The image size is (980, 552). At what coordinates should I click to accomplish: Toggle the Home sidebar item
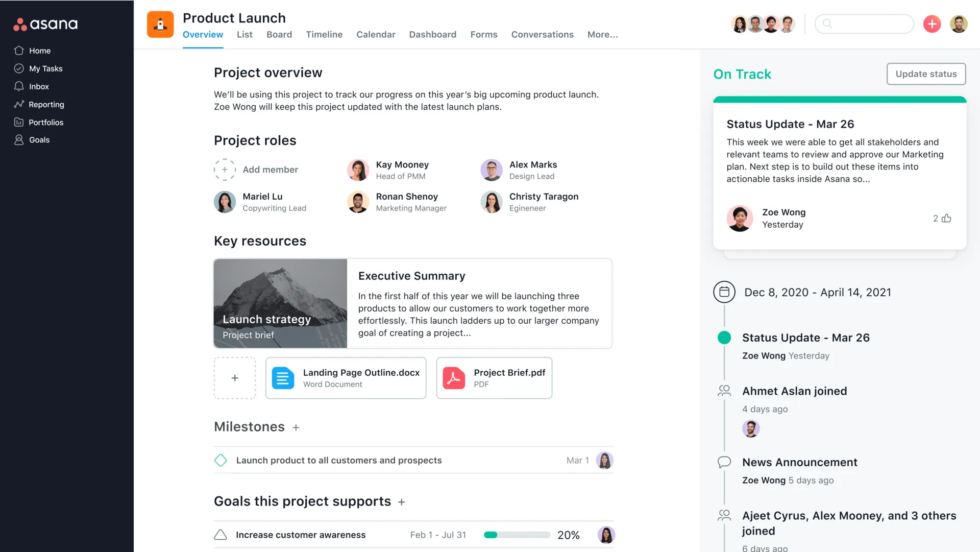39,51
